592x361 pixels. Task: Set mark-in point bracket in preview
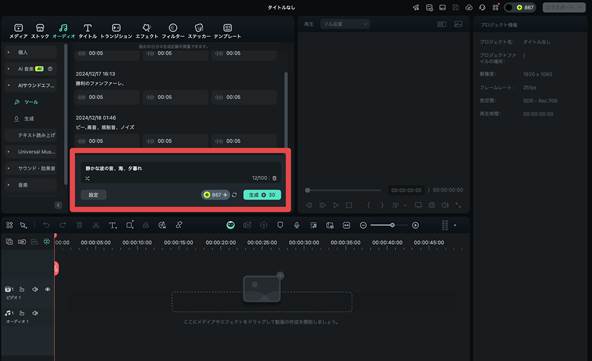(369, 205)
